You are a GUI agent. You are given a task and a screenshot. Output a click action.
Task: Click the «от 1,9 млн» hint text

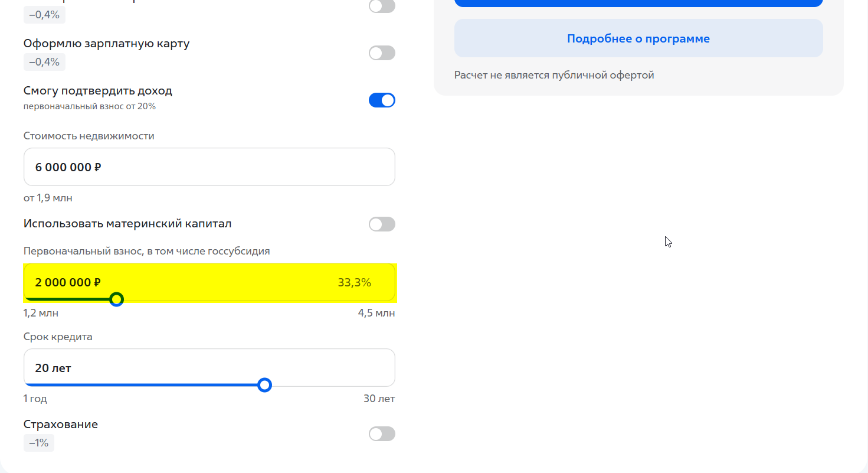click(47, 198)
